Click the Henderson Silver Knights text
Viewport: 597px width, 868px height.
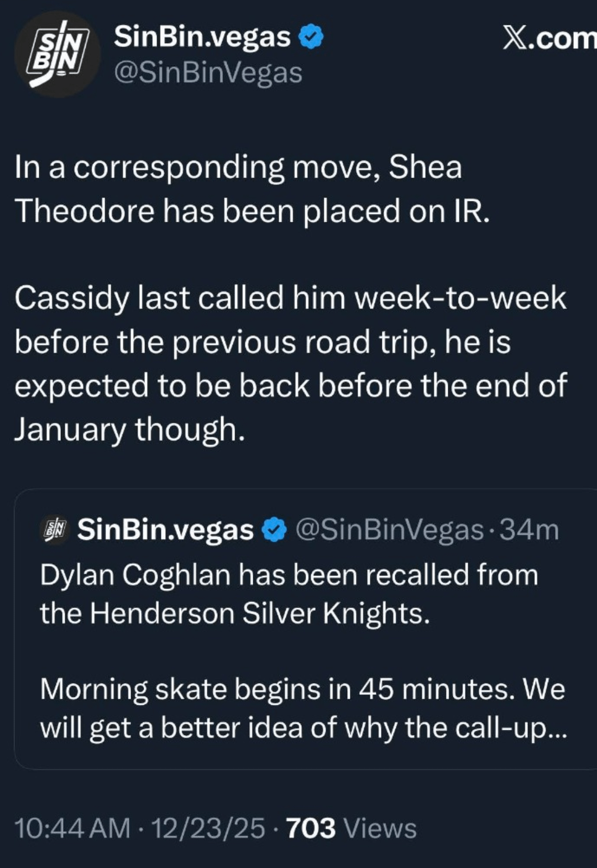[x=260, y=614]
